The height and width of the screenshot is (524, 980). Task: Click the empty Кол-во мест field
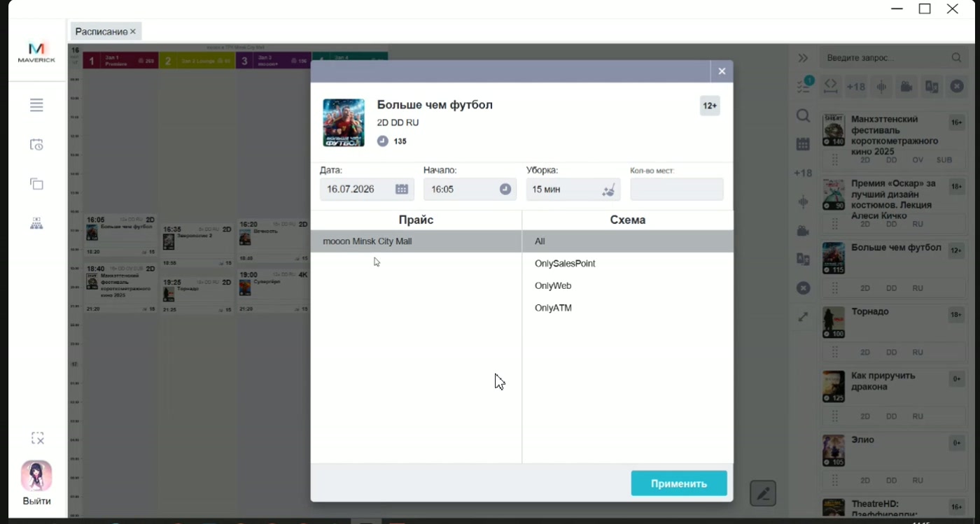677,189
